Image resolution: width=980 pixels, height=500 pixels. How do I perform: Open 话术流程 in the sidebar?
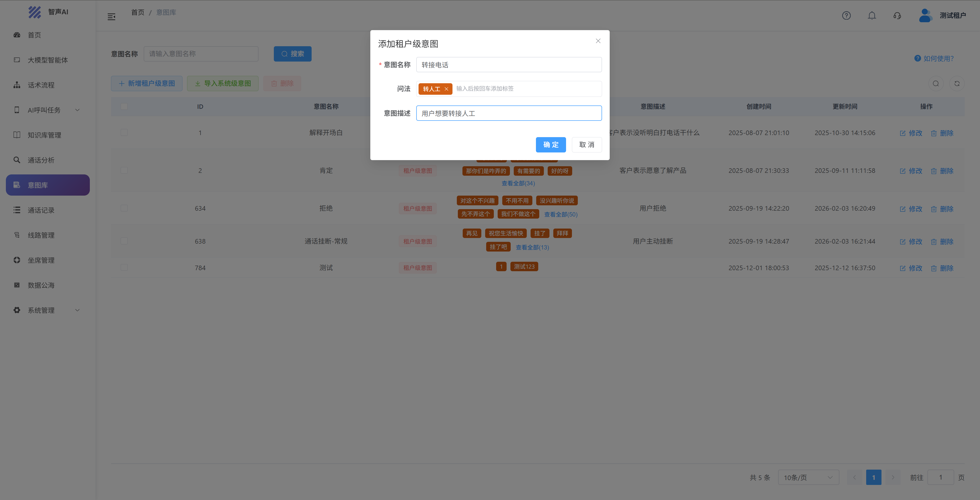(x=47, y=85)
